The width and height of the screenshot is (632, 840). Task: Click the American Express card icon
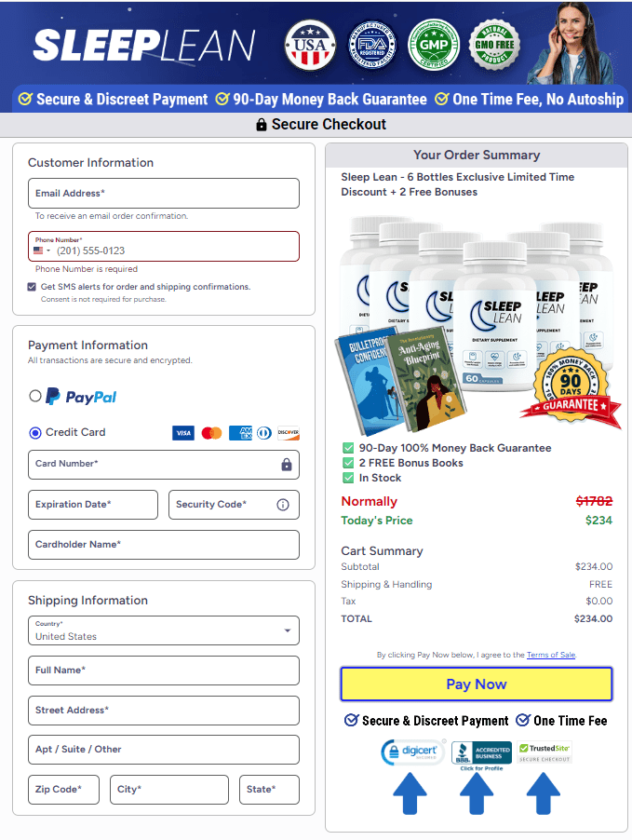pos(240,433)
